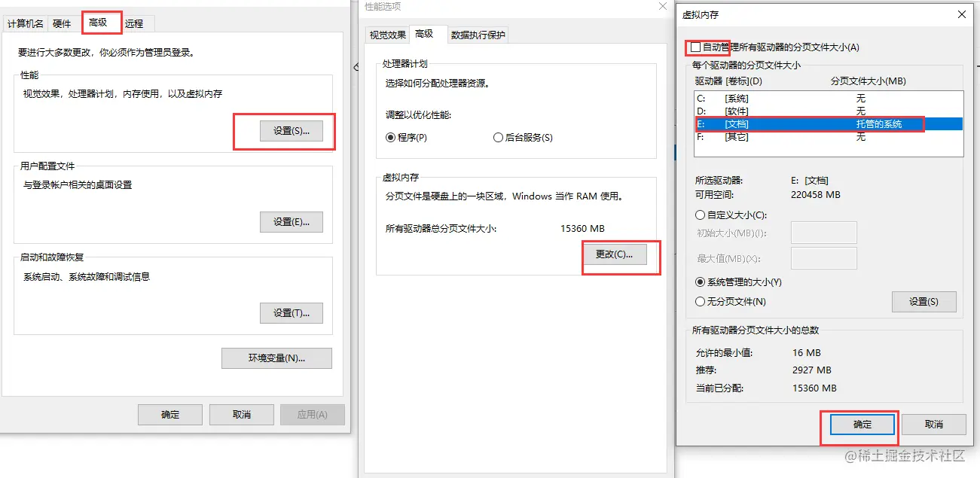Select the 高级 tab in System Properties
This screenshot has width=980, height=478.
pos(98,23)
